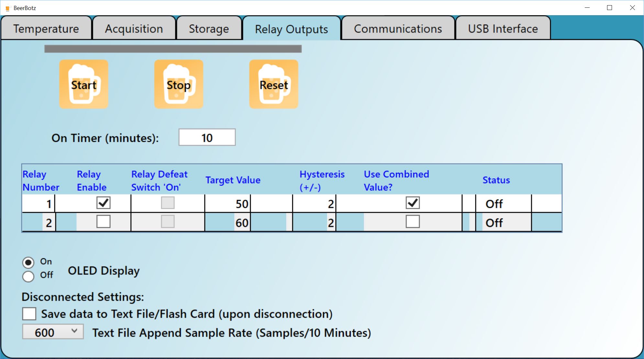Select OLED Display Off radio button
Viewport: 644px width, 359px height.
pyautogui.click(x=28, y=276)
